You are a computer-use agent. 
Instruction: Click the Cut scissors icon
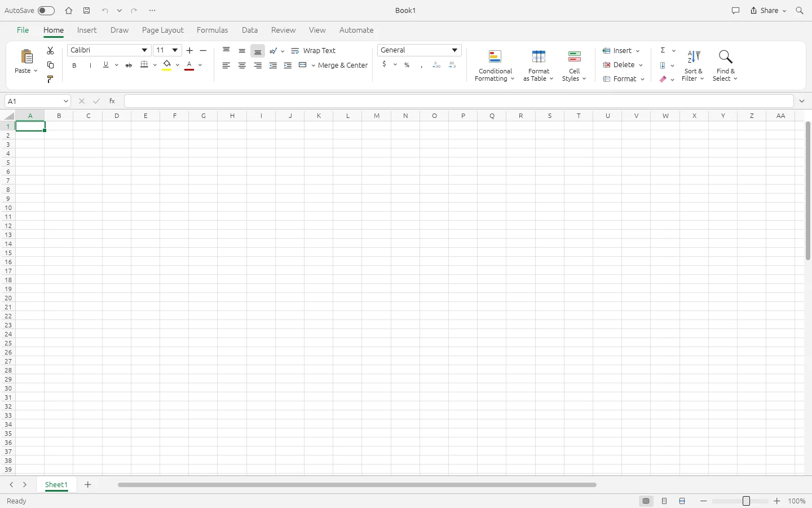point(50,51)
